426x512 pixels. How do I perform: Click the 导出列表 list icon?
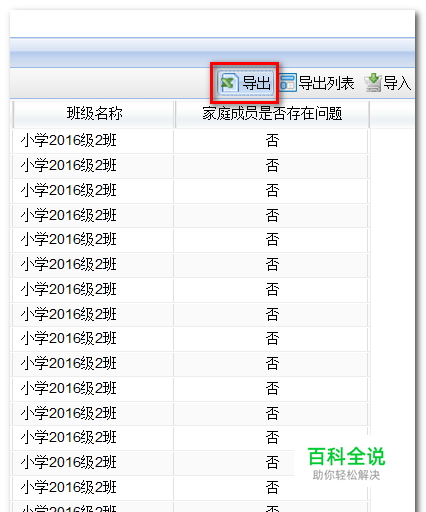pyautogui.click(x=288, y=83)
